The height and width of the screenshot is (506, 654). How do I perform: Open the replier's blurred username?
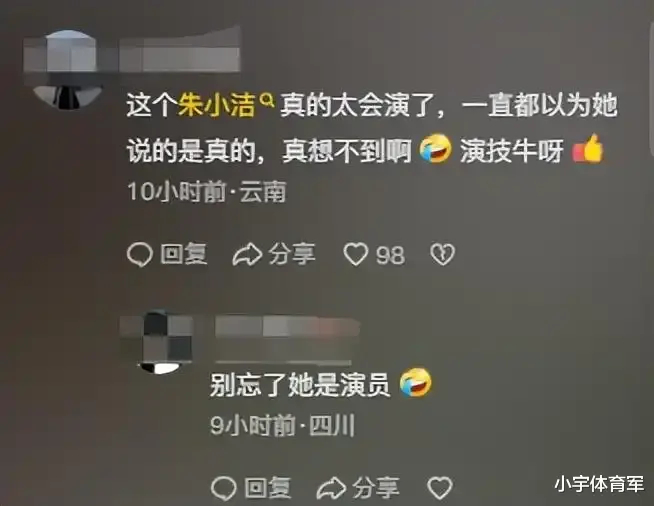coord(287,331)
